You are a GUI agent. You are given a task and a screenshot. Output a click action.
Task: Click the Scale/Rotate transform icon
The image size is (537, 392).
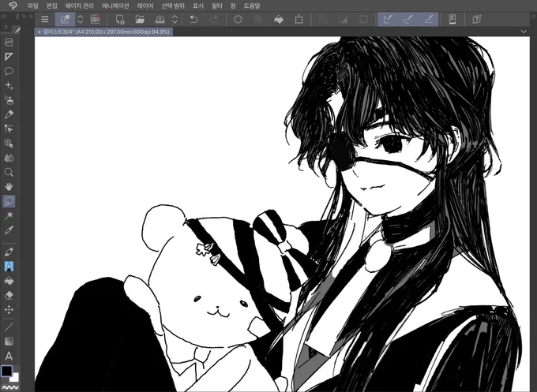click(x=299, y=20)
